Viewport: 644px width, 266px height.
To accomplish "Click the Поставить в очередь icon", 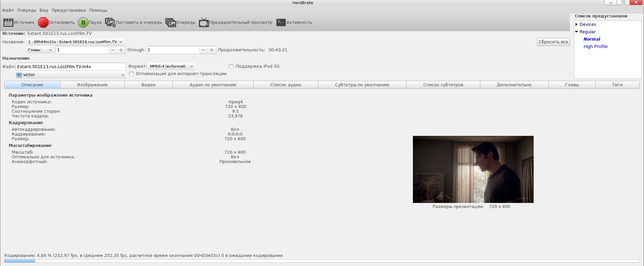I will tap(110, 22).
